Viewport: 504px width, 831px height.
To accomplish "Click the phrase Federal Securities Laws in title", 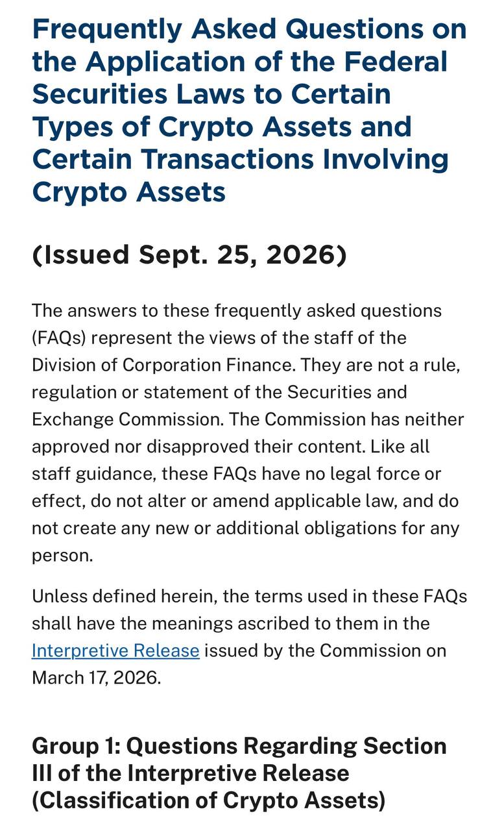I will tap(240, 78).
